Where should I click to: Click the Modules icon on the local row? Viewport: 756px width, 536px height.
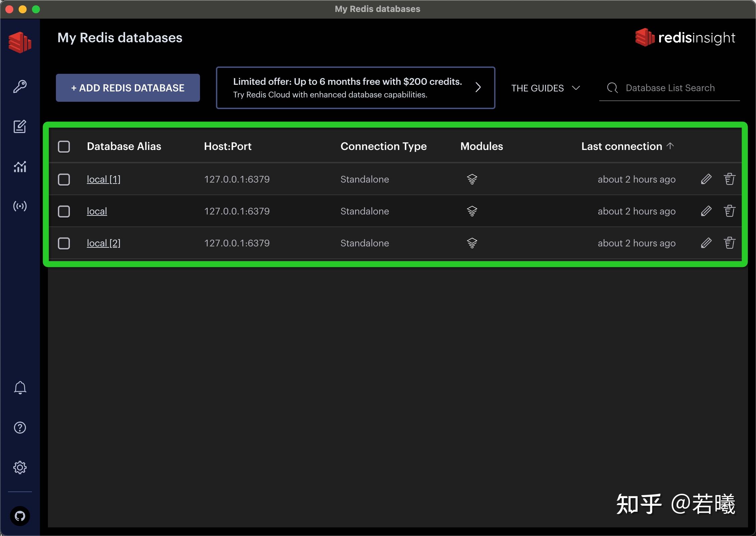tap(472, 211)
